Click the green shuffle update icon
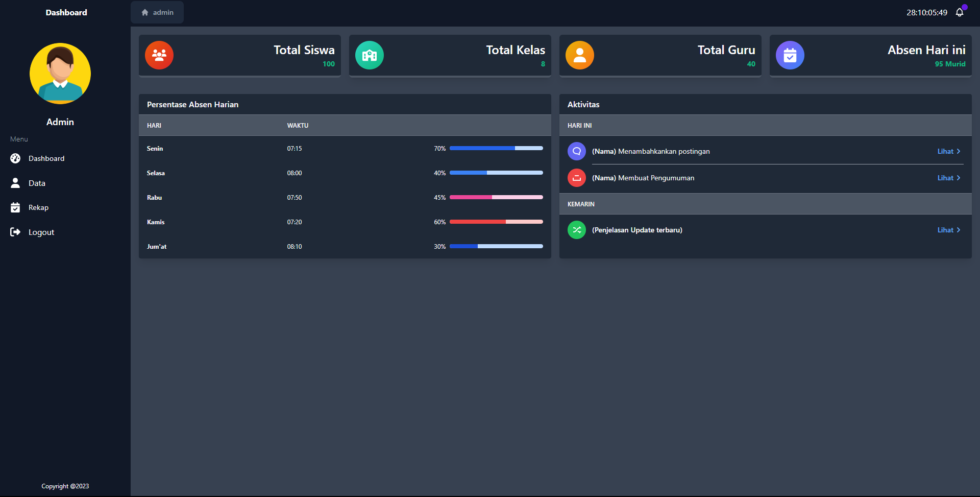 point(577,230)
